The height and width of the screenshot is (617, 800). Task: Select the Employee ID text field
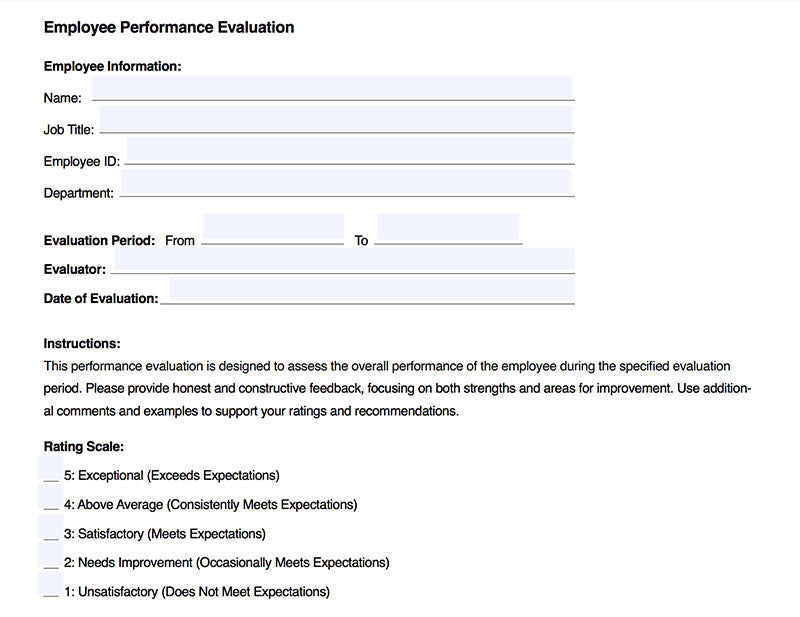click(349, 152)
